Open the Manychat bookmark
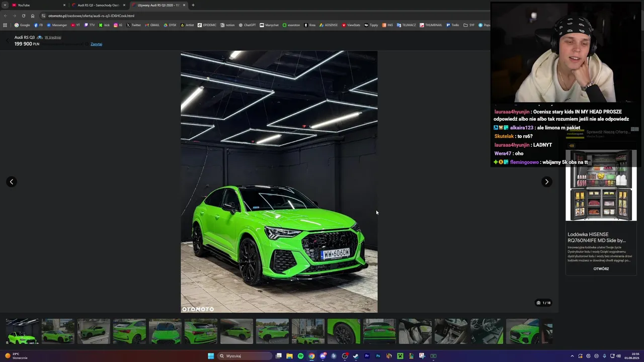Viewport: 644px width, 362px height. (269, 25)
